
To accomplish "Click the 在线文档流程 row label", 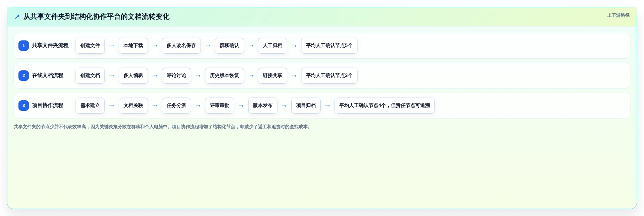I will 48,76.
